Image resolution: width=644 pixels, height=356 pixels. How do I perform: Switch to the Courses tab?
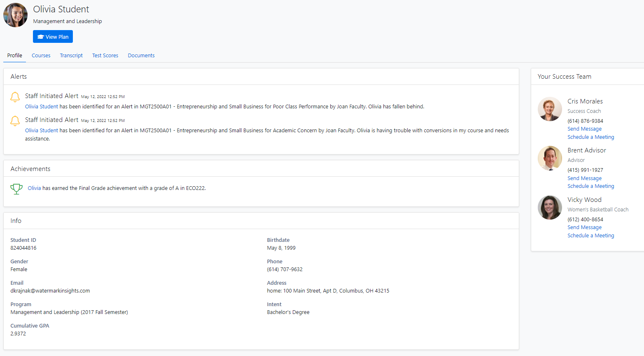pyautogui.click(x=41, y=55)
